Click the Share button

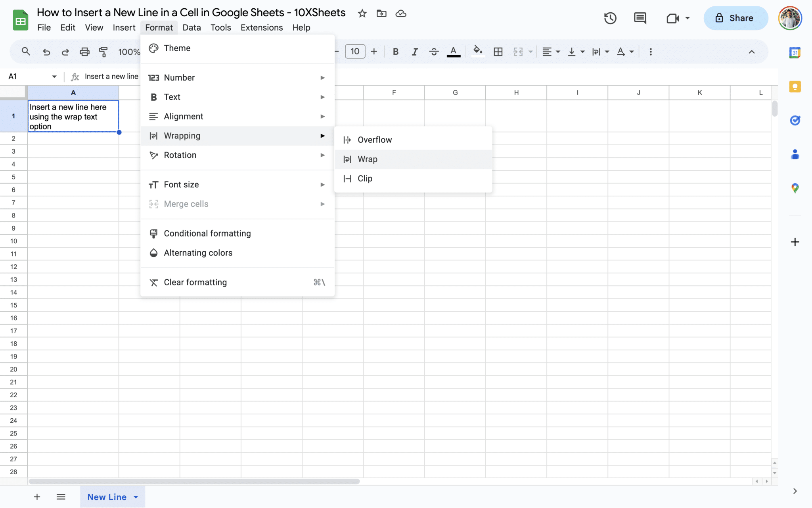736,18
